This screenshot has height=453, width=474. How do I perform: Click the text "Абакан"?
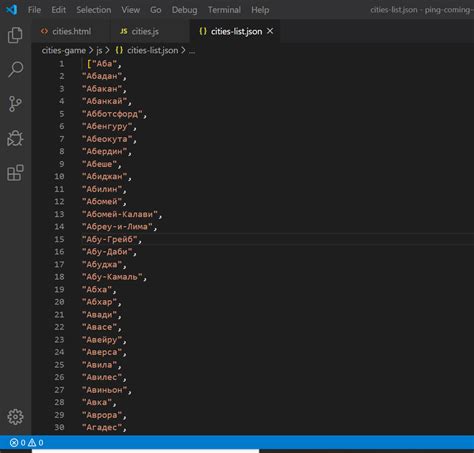tap(102, 89)
